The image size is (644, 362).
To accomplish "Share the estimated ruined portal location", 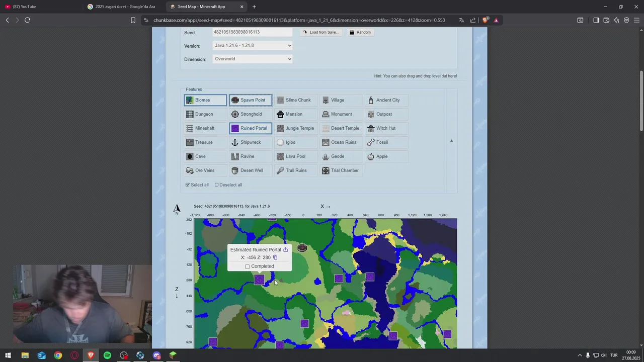I will coord(285,249).
